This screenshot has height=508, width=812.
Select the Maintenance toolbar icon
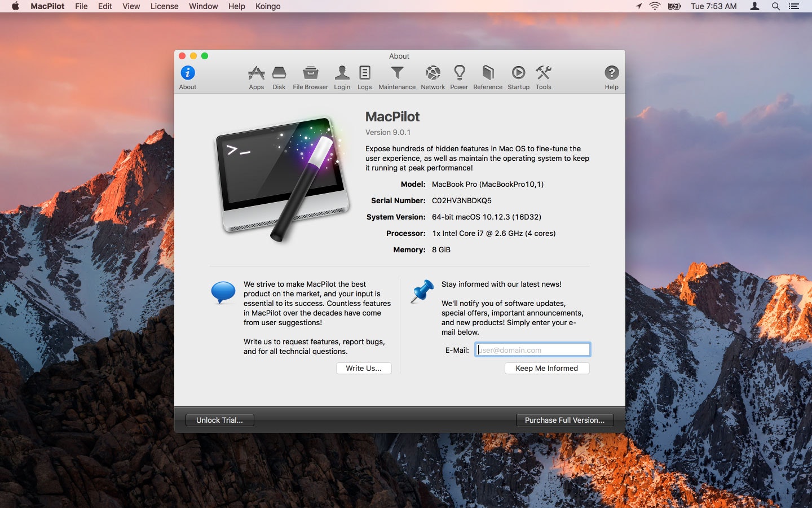[x=397, y=77]
